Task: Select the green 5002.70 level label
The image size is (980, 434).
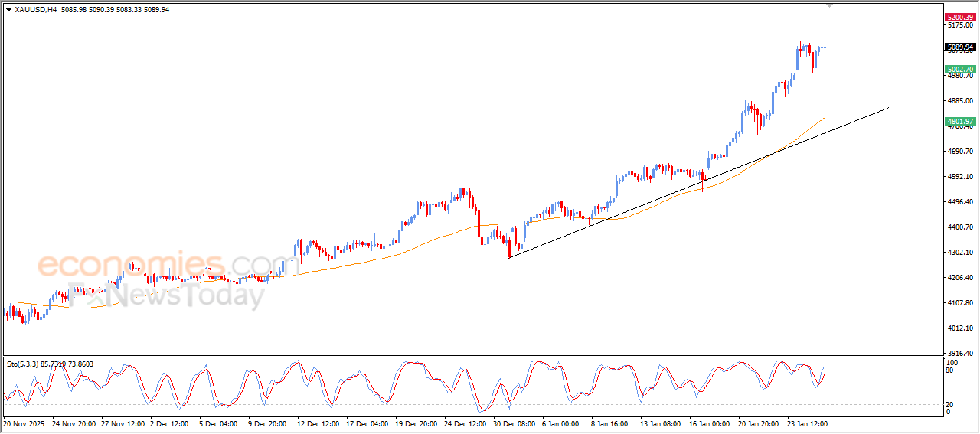Action: click(x=959, y=70)
